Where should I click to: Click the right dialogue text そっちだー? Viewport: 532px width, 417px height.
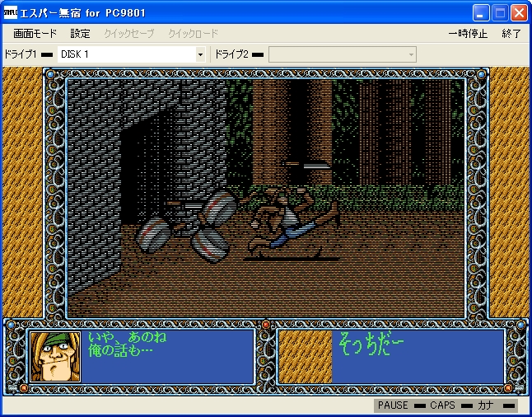coord(371,344)
